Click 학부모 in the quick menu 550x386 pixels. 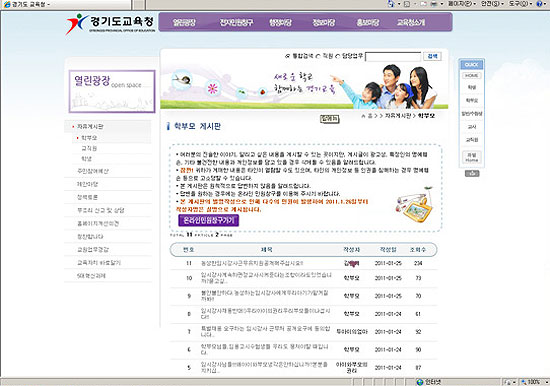[471, 100]
